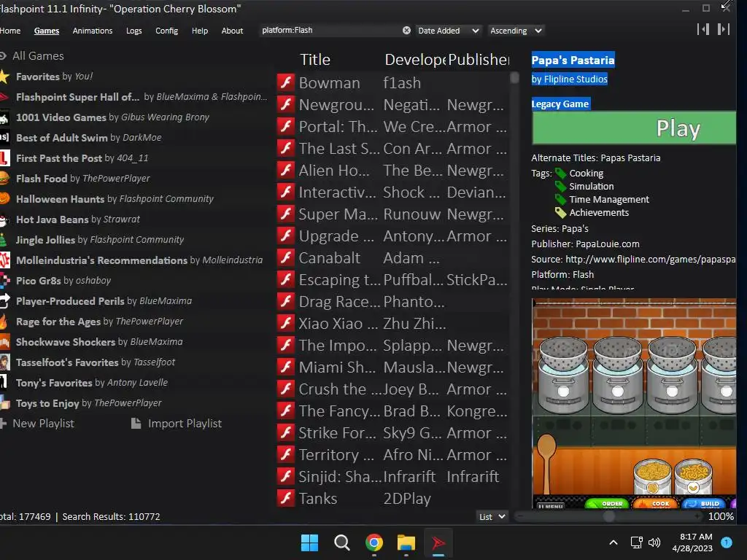Click the Papa's Pastaria screenshot thumbnail
Viewport: 747px width, 560px height.
click(x=634, y=403)
